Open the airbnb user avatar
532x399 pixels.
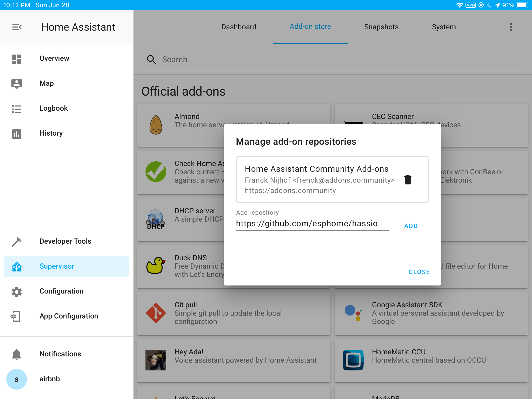click(x=17, y=379)
